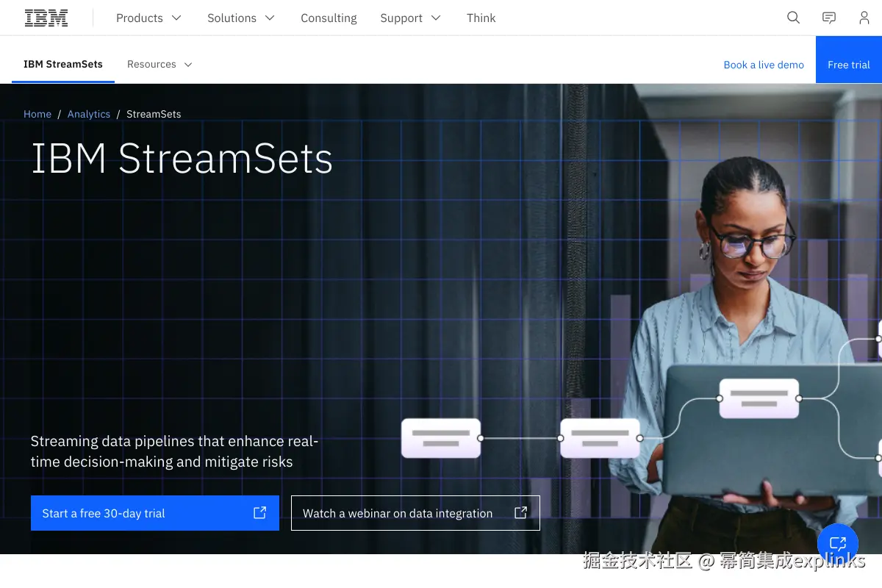
Task: Open the search magnifier icon
Action: tap(793, 18)
